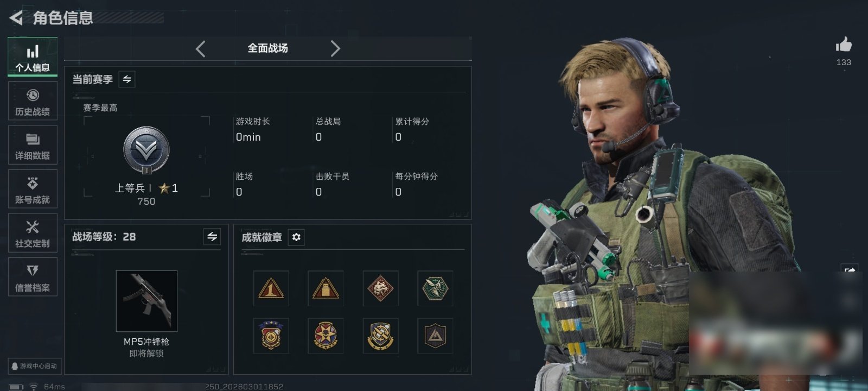Switch to previous mode with left chevron
The width and height of the screenshot is (868, 391).
click(x=201, y=49)
